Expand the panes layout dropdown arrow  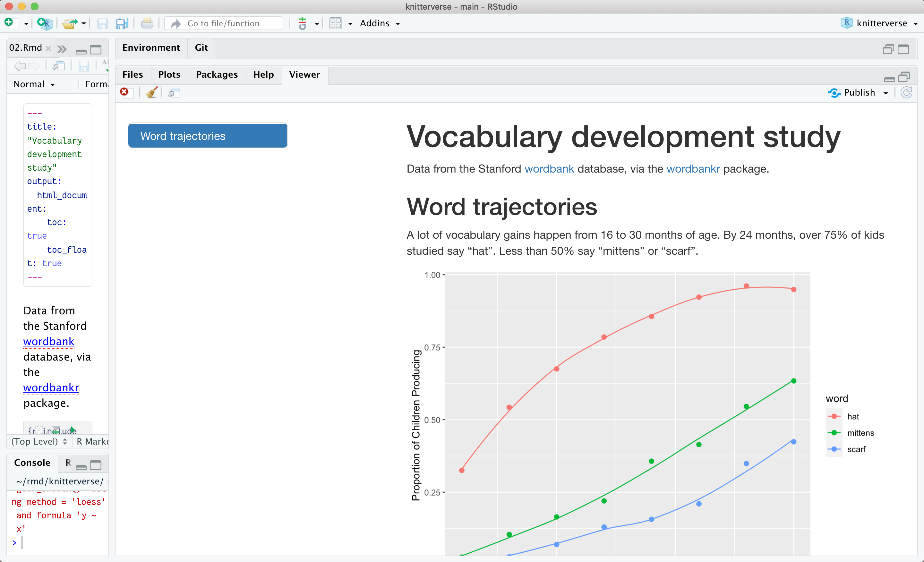[350, 24]
